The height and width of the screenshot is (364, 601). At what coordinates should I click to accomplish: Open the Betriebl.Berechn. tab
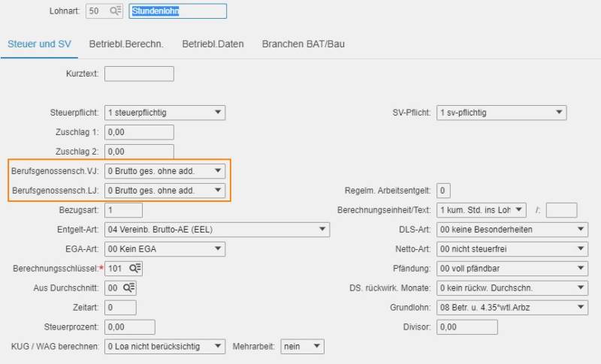pyautogui.click(x=126, y=44)
